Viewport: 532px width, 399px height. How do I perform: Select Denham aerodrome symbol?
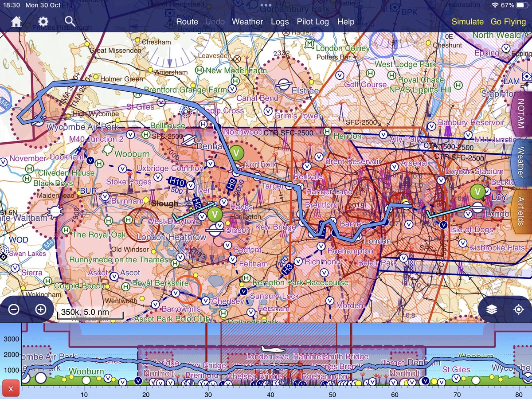189,139
